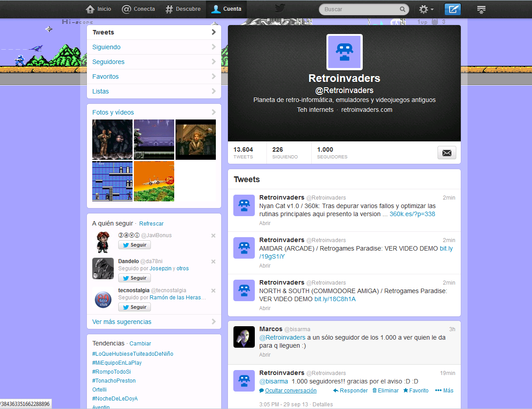View 226 Siguiendo count
Image resolution: width=532 pixels, height=409 pixels.
click(285, 153)
